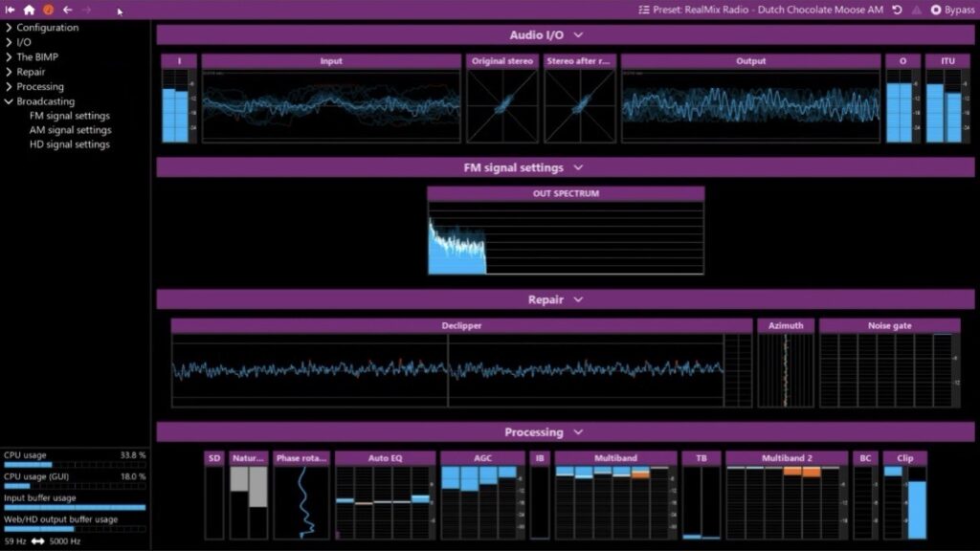The image size is (980, 551).
Task: Collapse the Processing section
Action: point(577,431)
